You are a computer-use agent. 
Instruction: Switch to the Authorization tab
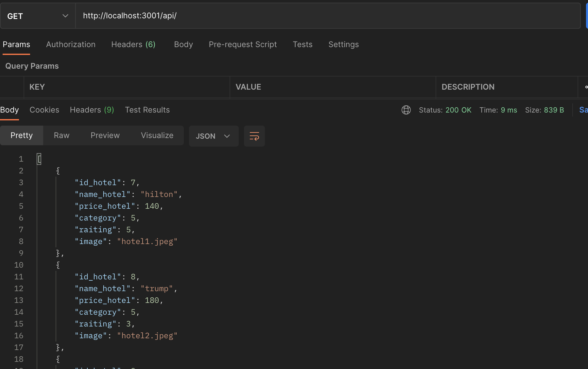click(x=71, y=44)
